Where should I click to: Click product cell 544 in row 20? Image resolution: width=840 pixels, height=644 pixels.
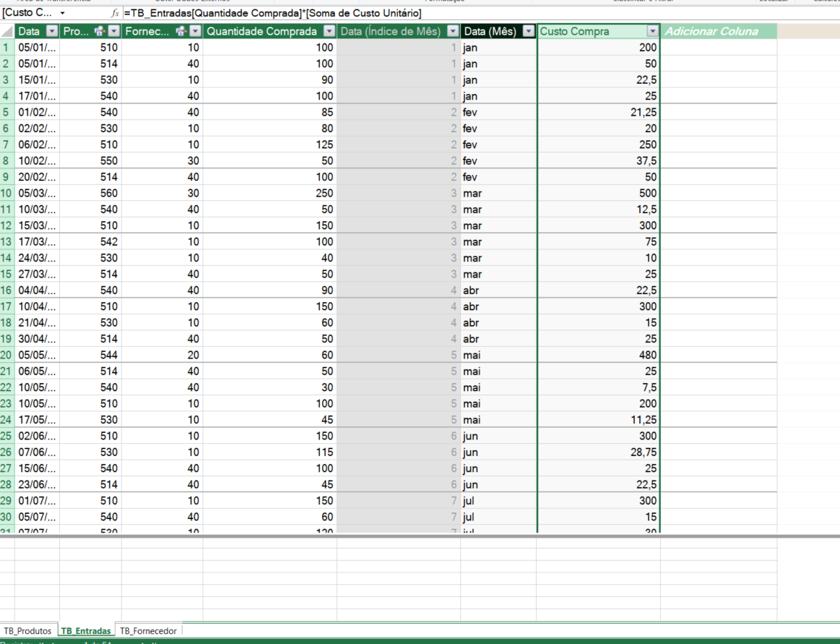pyautogui.click(x=90, y=355)
